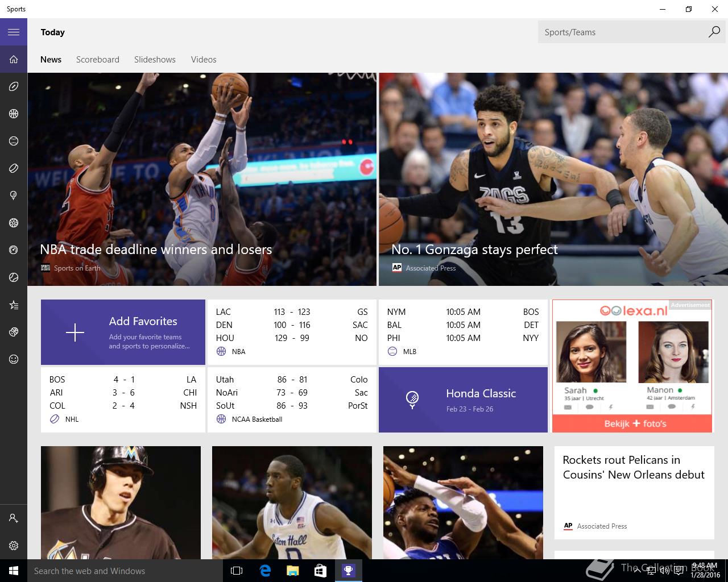Viewport: 728px width, 582px height.
Task: Click the smiley feedback icon in sidebar
Action: click(14, 359)
